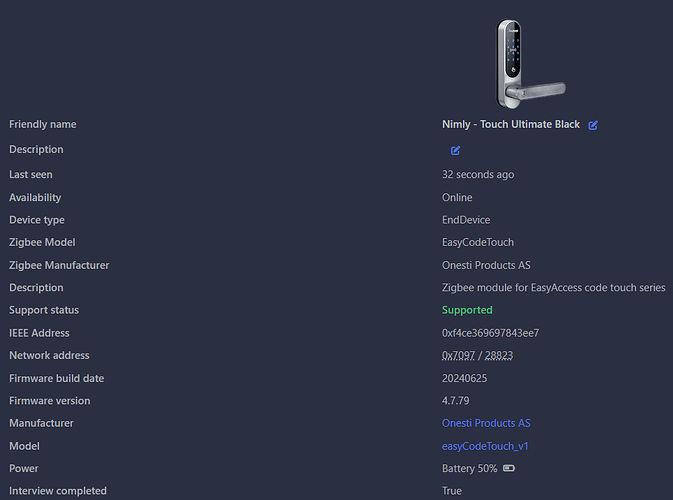Viewport: 673px width, 500px height.
Task: Click the green Supported status text
Action: point(467,310)
